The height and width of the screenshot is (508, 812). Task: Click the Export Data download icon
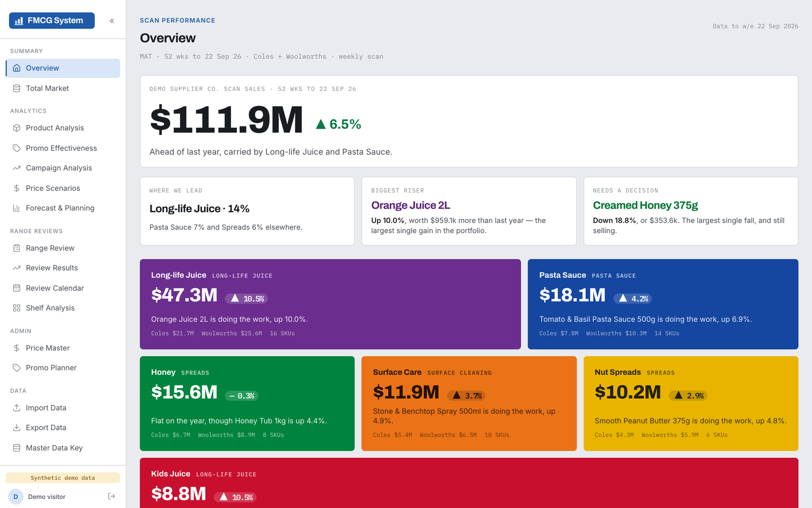(17, 428)
